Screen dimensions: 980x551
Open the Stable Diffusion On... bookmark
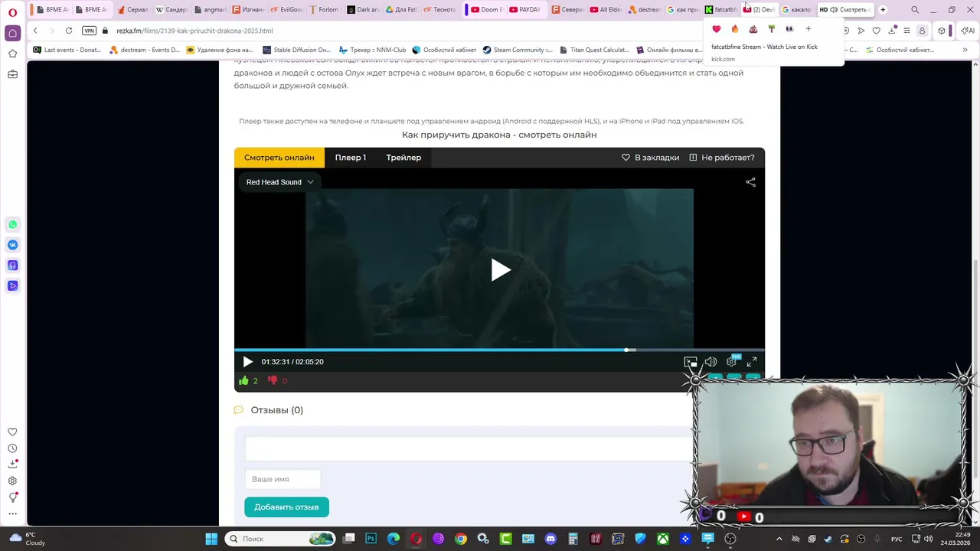[x=296, y=50]
